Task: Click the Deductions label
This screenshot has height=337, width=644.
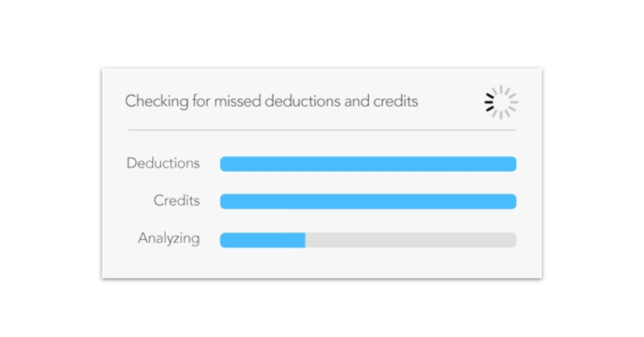Action: coord(163,164)
